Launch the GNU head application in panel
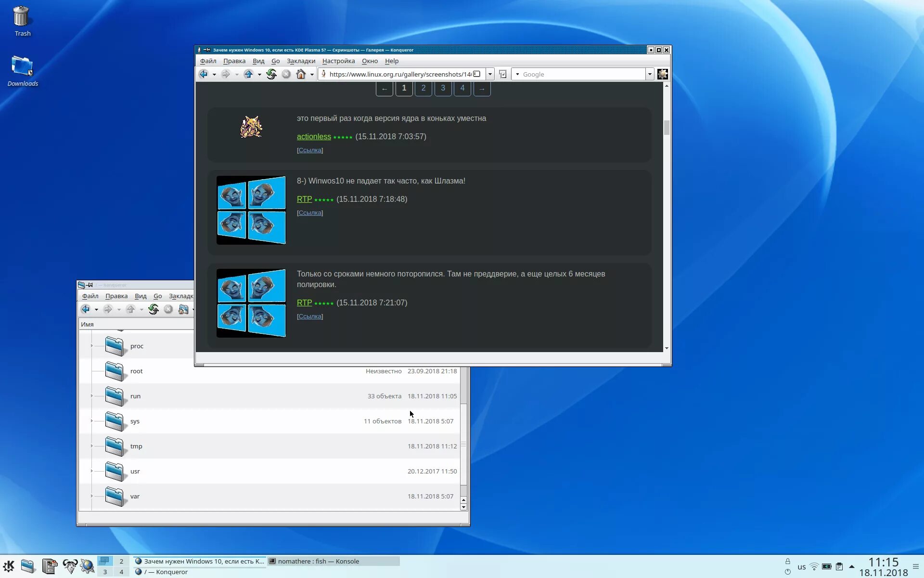Viewport: 924px width, 578px height. tap(70, 566)
